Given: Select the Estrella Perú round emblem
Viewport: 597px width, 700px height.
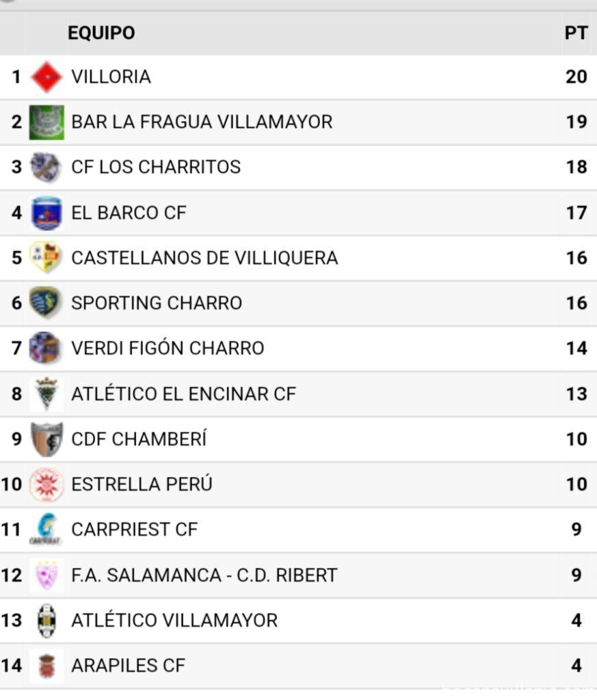Looking at the screenshot, I should click(47, 484).
